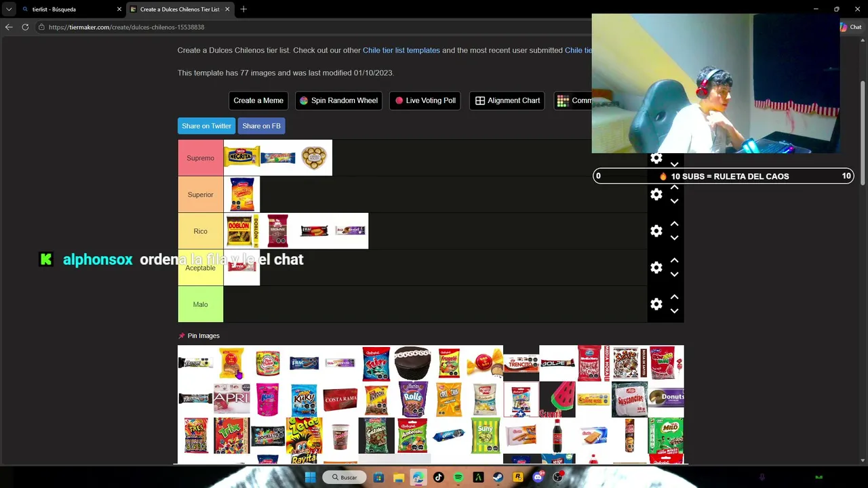This screenshot has width=868, height=488.
Task: Move the Superior tier row up
Action: pyautogui.click(x=674, y=187)
